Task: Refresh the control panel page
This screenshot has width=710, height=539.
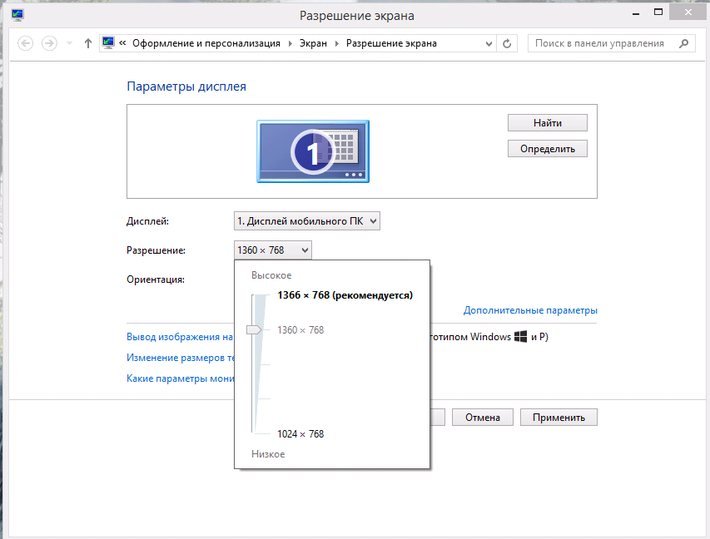Action: click(507, 43)
